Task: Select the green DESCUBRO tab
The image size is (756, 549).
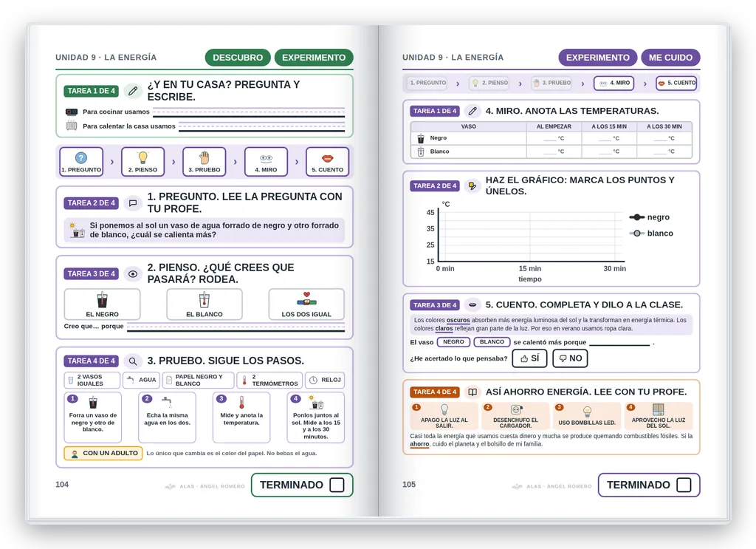Action: click(x=238, y=58)
